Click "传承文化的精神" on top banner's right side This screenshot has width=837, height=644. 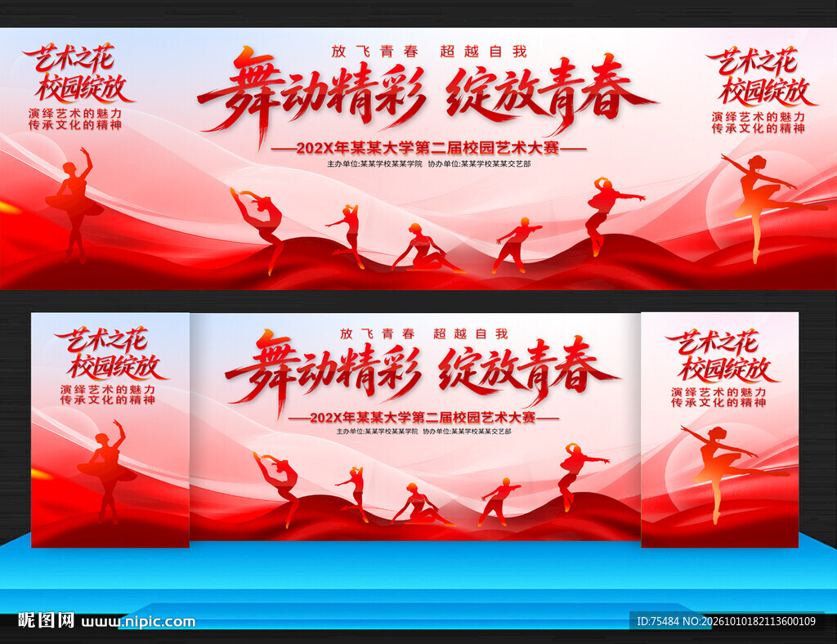[x=758, y=128]
